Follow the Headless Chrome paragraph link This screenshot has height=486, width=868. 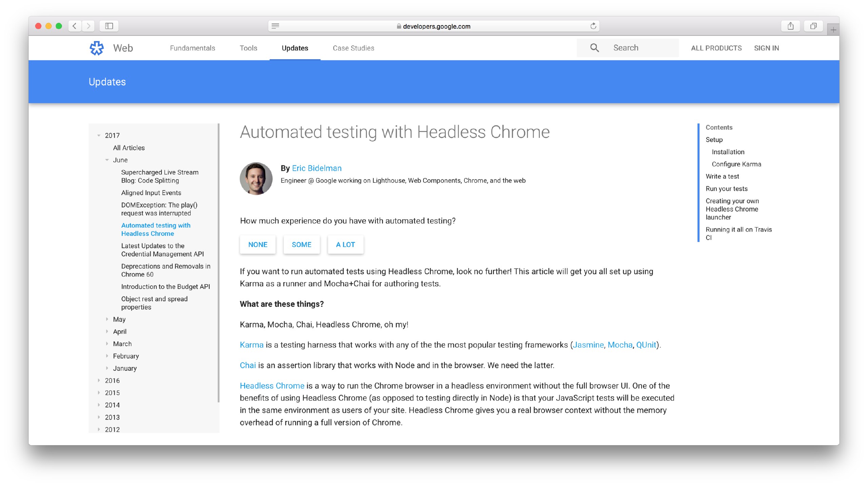tap(272, 385)
